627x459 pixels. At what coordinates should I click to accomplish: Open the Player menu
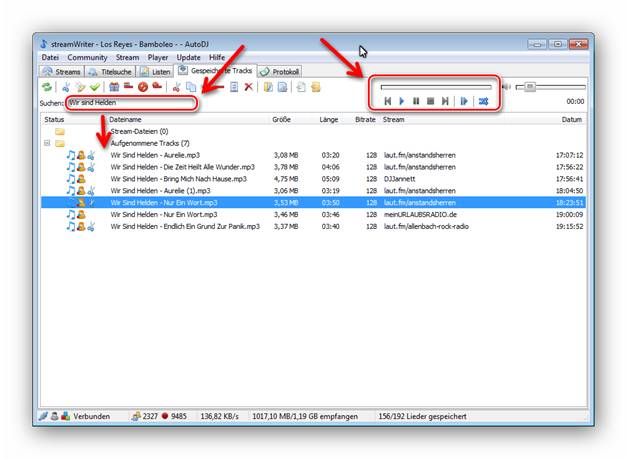click(158, 57)
